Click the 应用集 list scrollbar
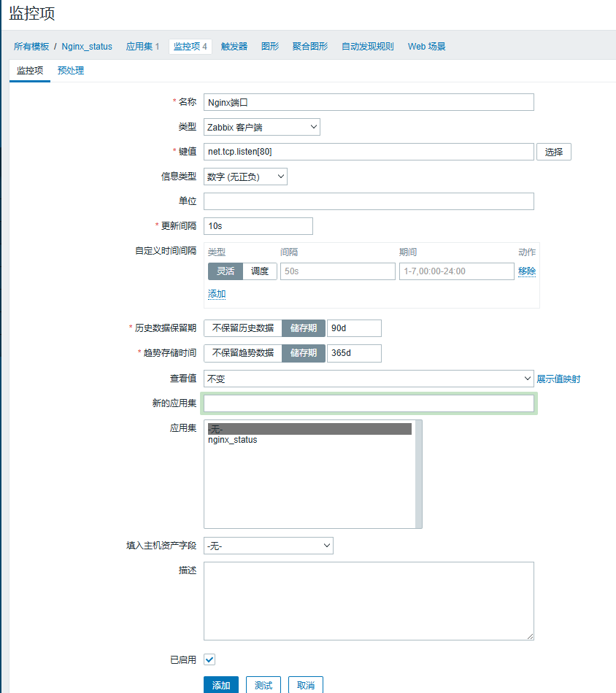The height and width of the screenshot is (693, 616). click(419, 473)
